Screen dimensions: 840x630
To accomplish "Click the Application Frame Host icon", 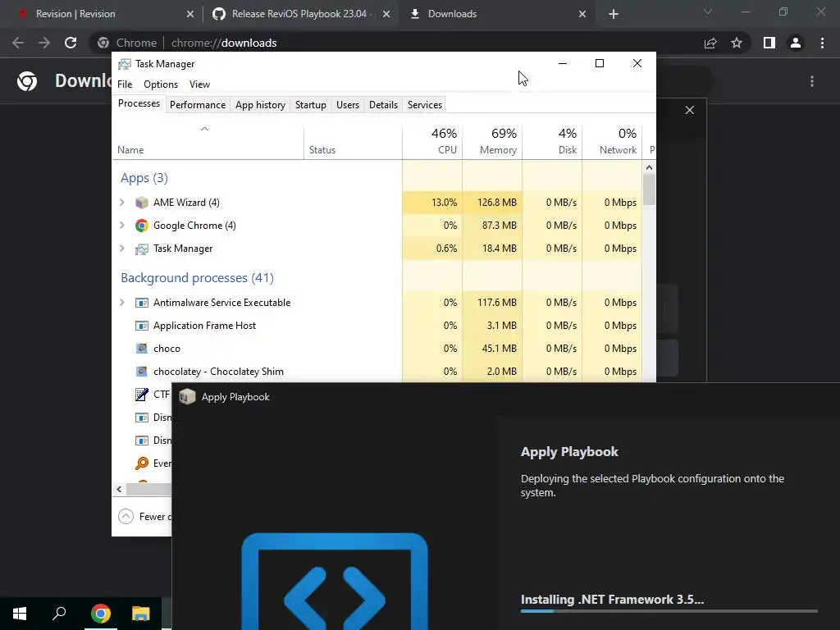I will (141, 326).
